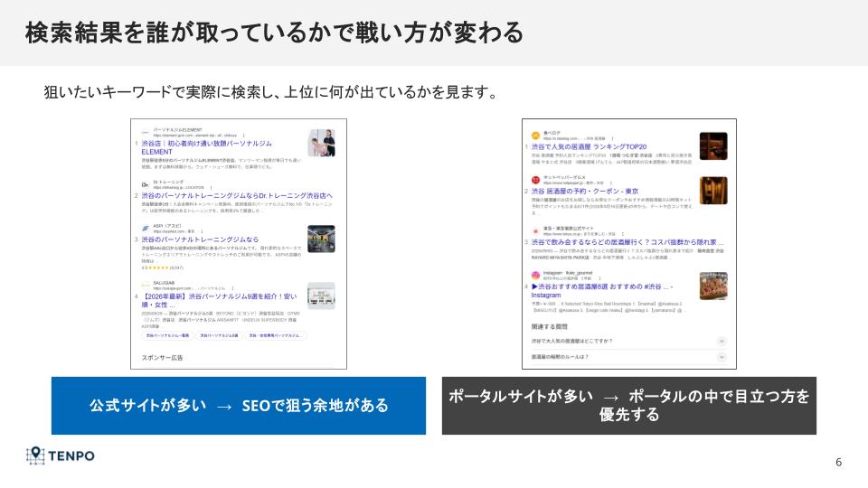Click site name 食べログ above first izakaya result
This screenshot has height=488, width=868.
click(552, 133)
